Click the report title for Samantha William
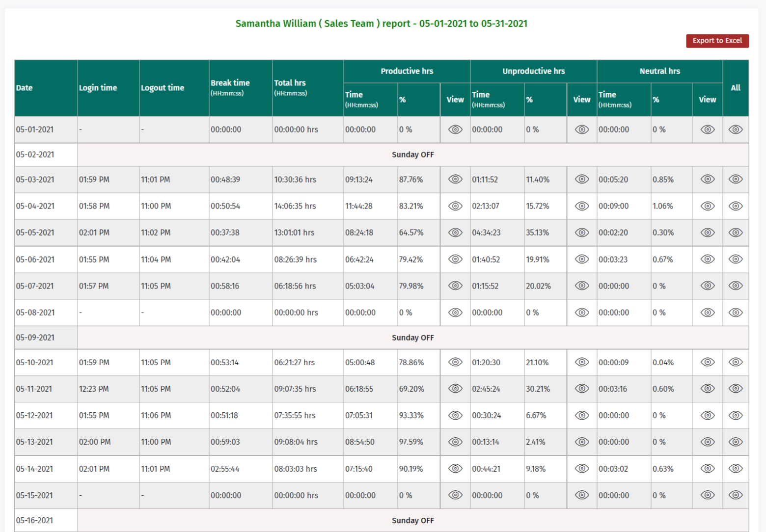Viewport: 766px width, 532px height. [x=381, y=24]
